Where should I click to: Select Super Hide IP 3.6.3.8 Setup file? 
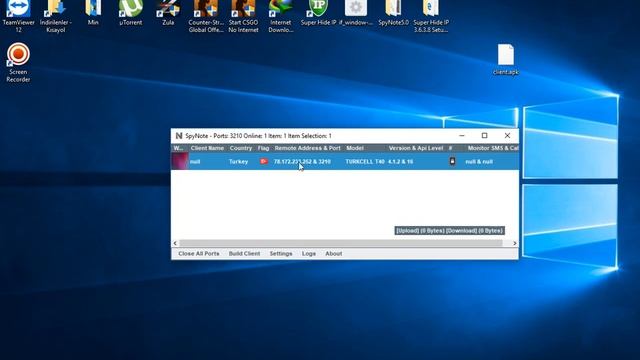pyautogui.click(x=431, y=16)
